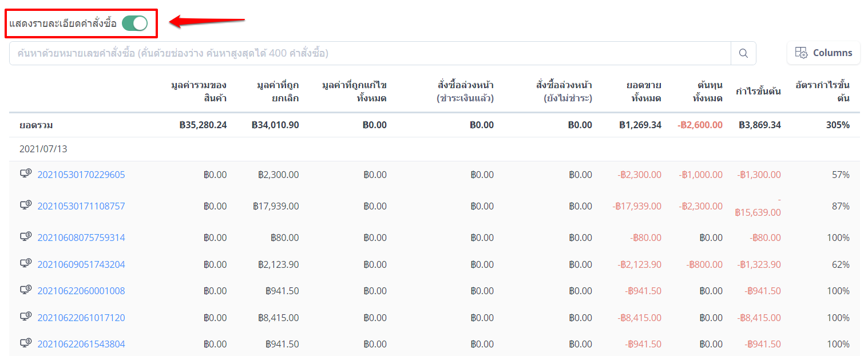Image resolution: width=868 pixels, height=356 pixels.
Task: Open order link 20210530171108757
Action: [81, 206]
